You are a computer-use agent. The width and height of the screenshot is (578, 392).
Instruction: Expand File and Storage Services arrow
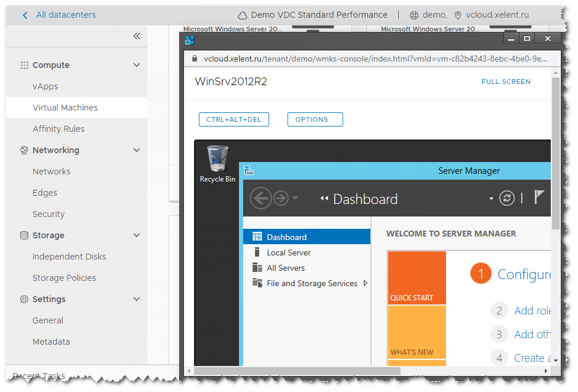pos(365,283)
